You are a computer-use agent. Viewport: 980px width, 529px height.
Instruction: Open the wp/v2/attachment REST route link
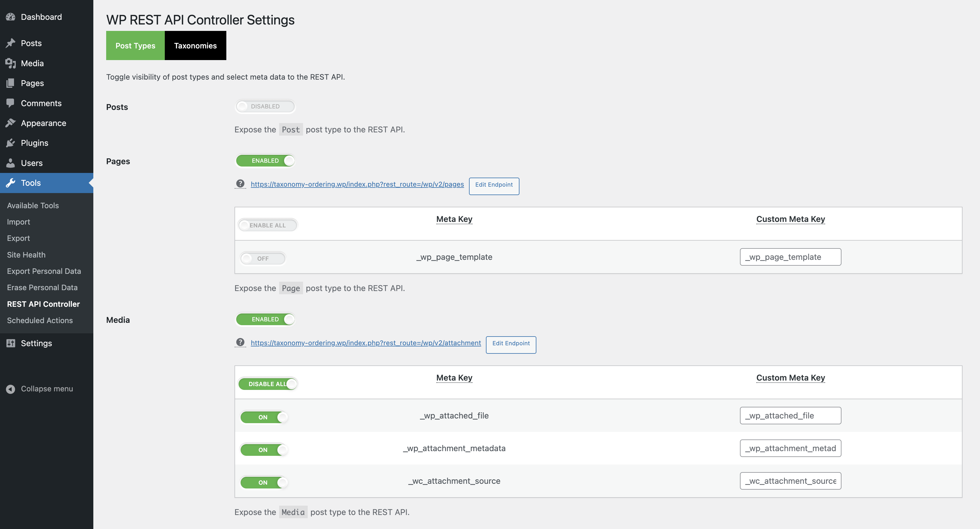[365, 343]
